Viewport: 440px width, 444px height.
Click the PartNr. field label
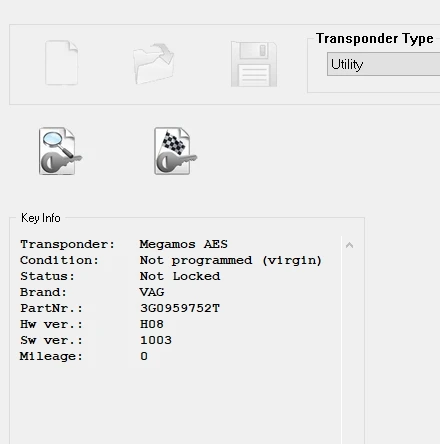(x=51, y=308)
